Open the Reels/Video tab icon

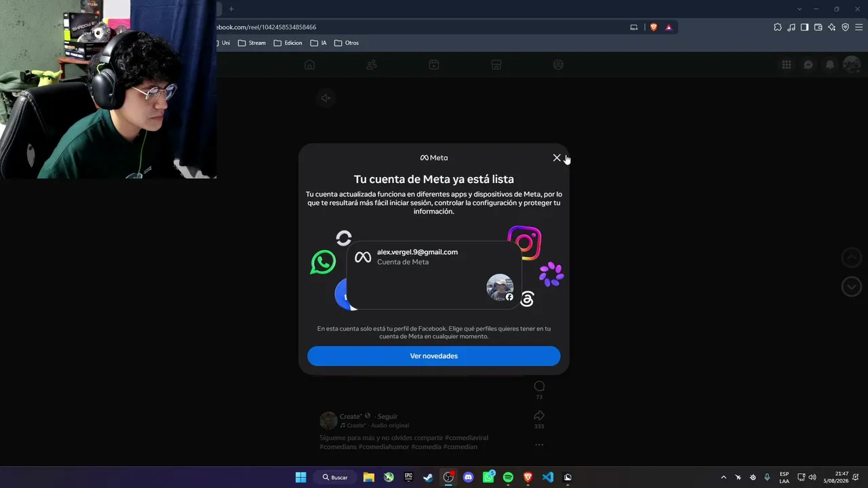pyautogui.click(x=434, y=65)
